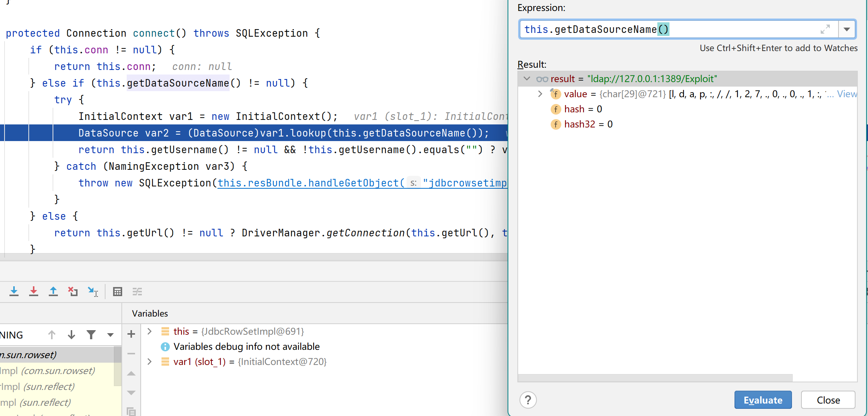Click the Drop Frame icon
Screen dimensions: 868x416
point(73,292)
